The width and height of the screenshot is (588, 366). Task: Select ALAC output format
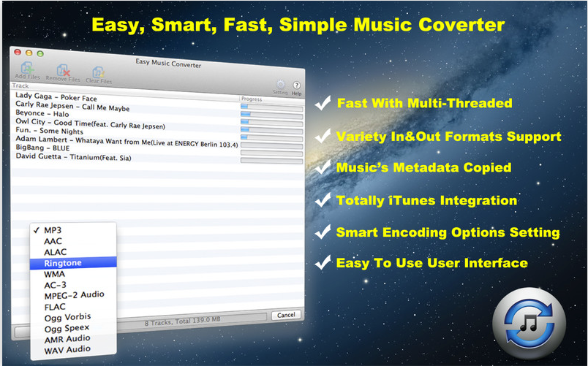click(x=55, y=251)
